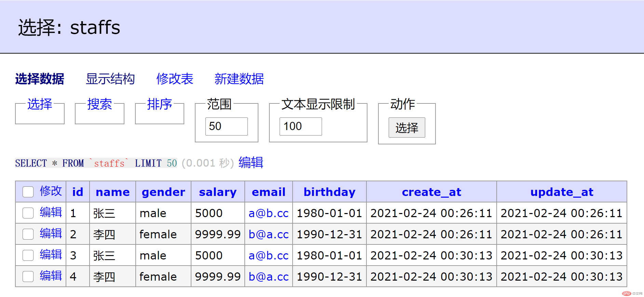Viewport: 644px width, 297px height.
Task: Edit row with id 2
Action: pos(51,234)
